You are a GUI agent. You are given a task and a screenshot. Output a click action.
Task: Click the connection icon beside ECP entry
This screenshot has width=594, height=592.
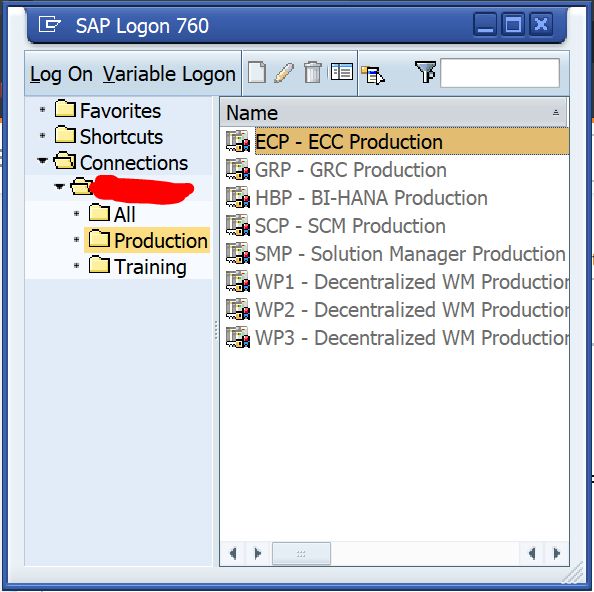coord(238,141)
